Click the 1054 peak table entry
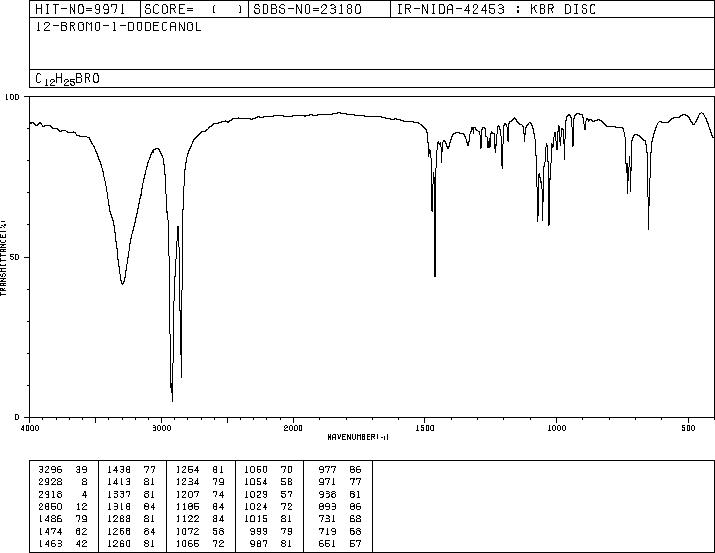This screenshot has height=553, width=715. click(269, 482)
